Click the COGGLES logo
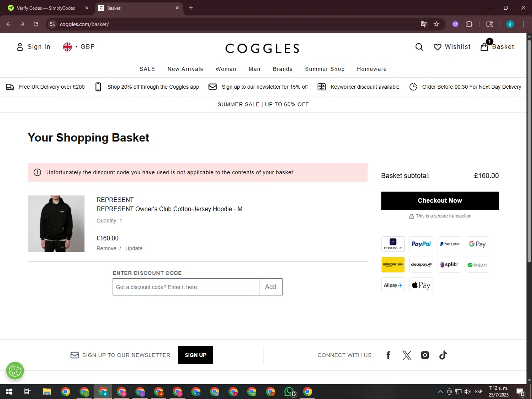532x399 pixels. (262, 48)
